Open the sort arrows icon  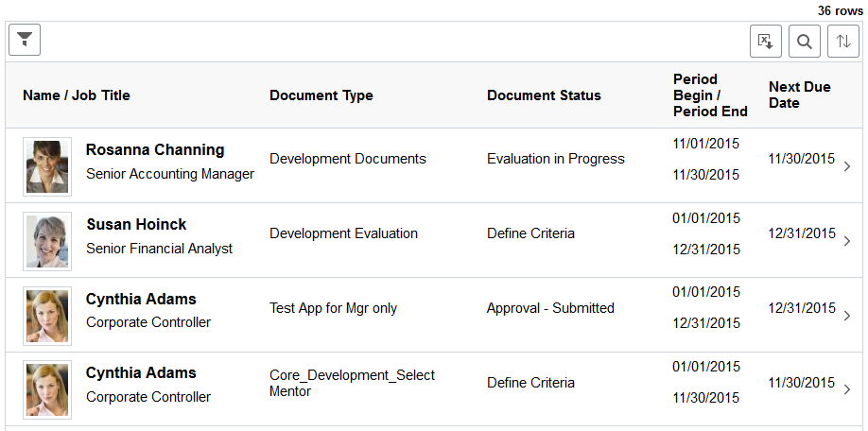coord(843,42)
